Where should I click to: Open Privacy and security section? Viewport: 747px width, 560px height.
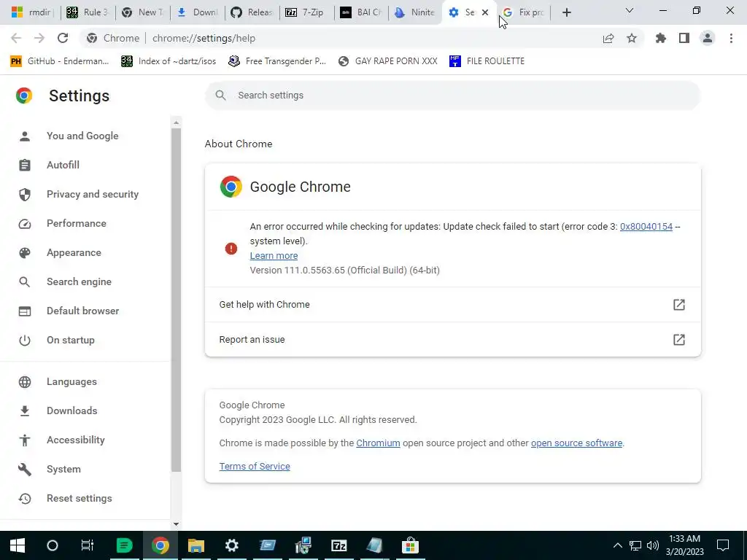click(x=93, y=194)
